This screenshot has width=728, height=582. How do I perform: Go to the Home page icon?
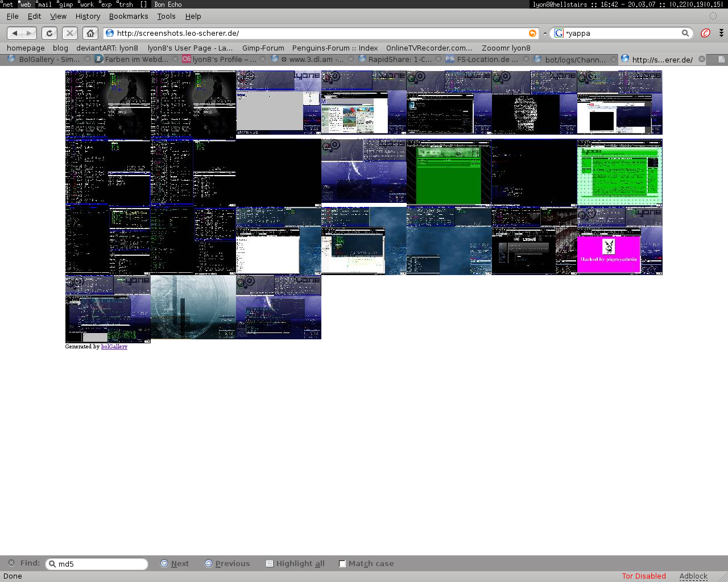coord(90,33)
